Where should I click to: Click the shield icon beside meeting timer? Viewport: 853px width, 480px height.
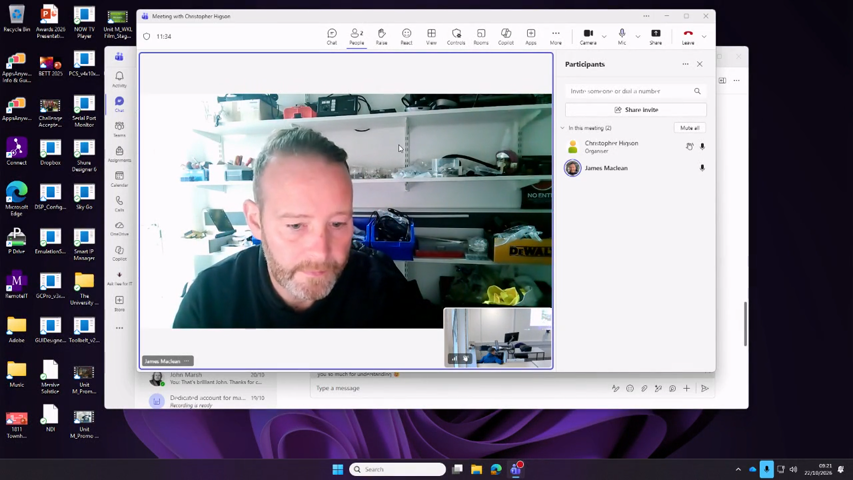coord(147,36)
